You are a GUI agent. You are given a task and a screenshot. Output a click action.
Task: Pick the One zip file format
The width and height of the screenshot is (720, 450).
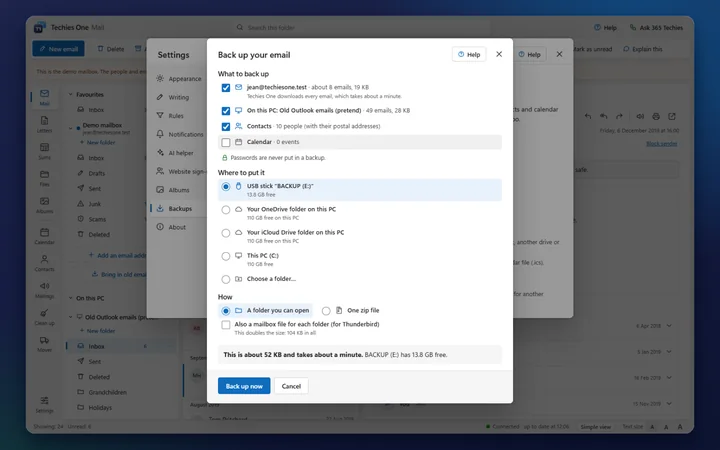(x=326, y=311)
